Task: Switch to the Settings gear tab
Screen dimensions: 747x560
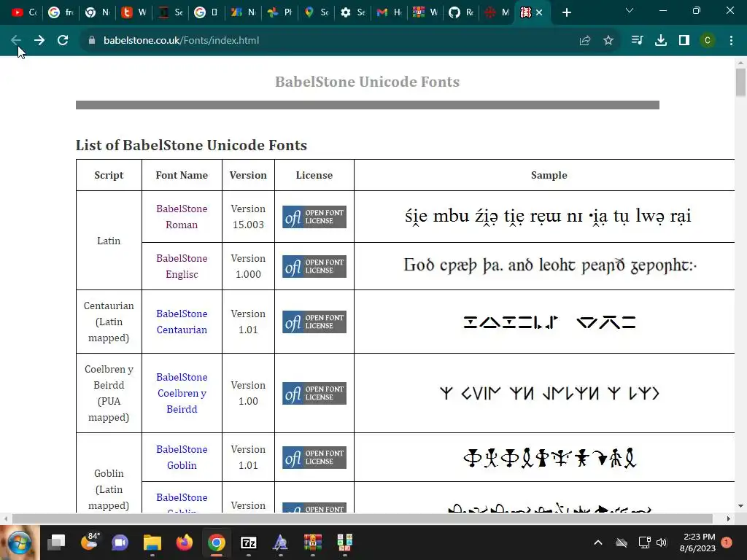Action: (352, 12)
